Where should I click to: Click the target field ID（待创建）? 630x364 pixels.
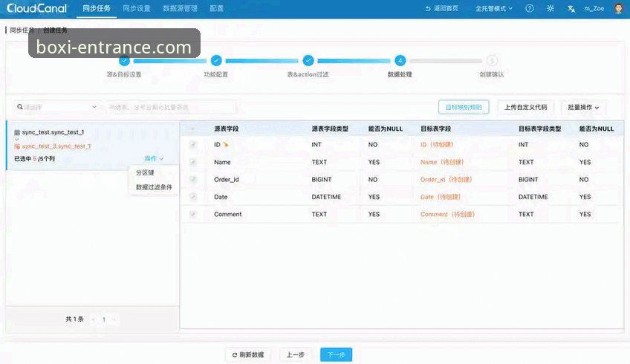[437, 145]
